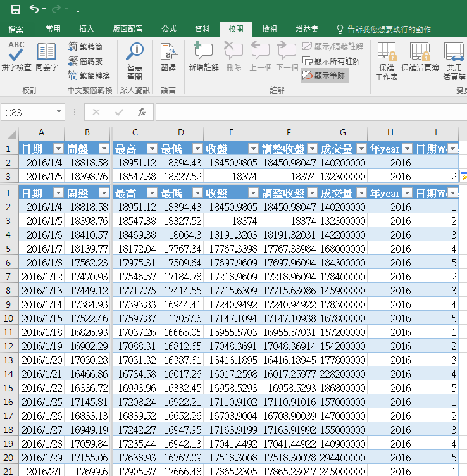Select cell with value 17470.93

point(87,277)
